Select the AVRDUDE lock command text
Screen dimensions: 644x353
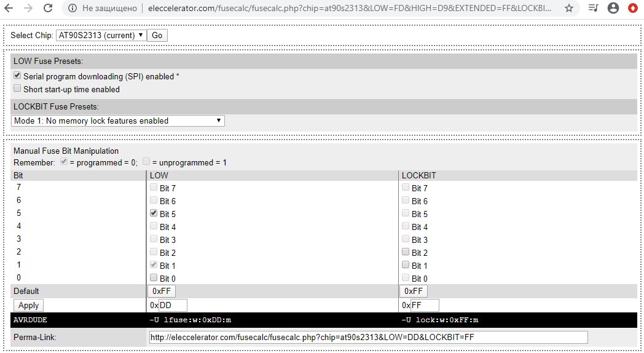440,320
